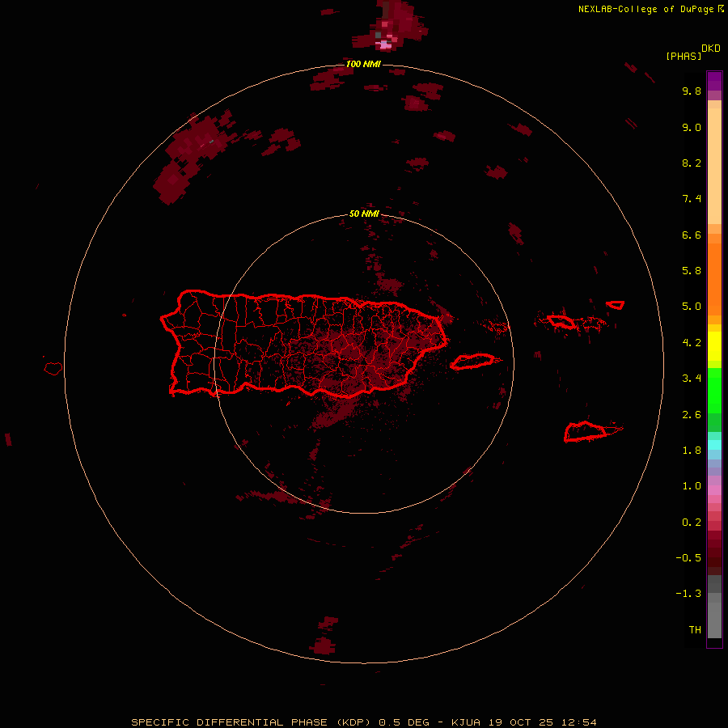
Task: Pick the cyan swatch above 1.8
Action: pyautogui.click(x=714, y=445)
